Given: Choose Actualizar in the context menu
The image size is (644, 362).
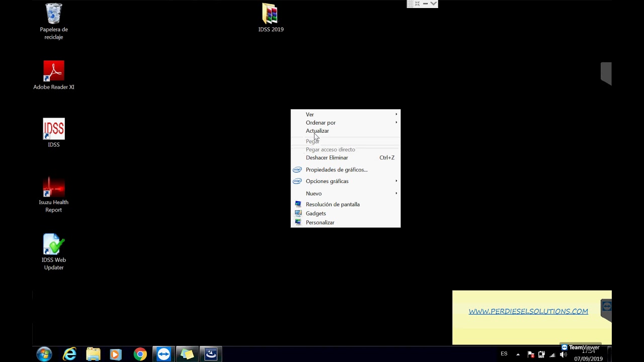Looking at the screenshot, I should tap(346, 131).
